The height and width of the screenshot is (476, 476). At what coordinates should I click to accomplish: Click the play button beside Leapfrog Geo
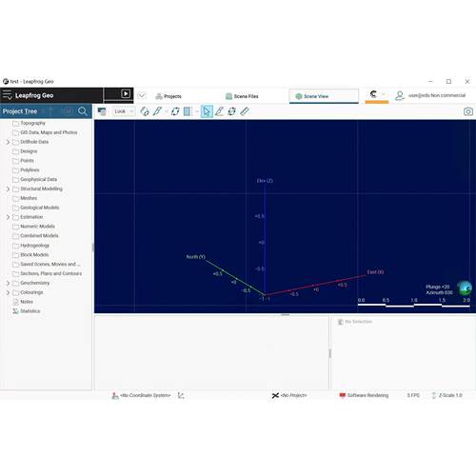(126, 94)
